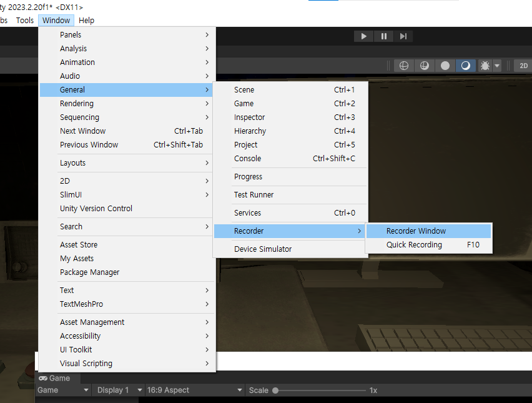Open Unity Version Control window

[127, 209]
